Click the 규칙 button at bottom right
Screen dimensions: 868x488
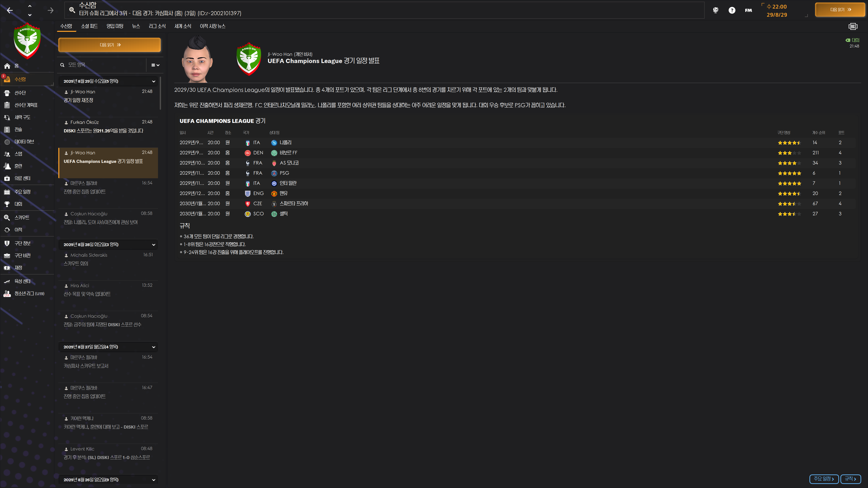tap(850, 479)
